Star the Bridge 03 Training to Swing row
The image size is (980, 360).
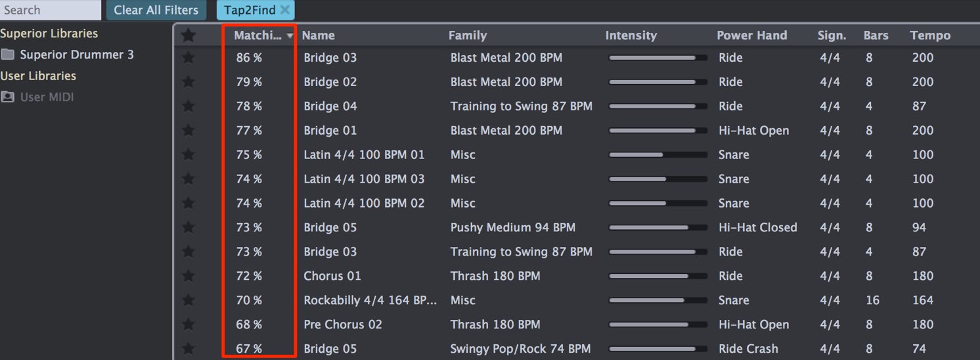(189, 252)
